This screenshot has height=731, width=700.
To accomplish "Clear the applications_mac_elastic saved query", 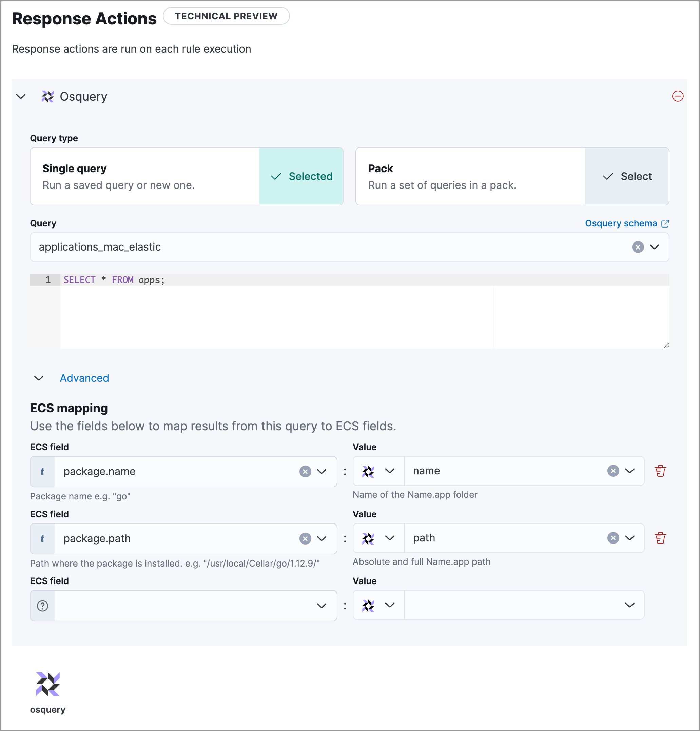I will click(638, 247).
